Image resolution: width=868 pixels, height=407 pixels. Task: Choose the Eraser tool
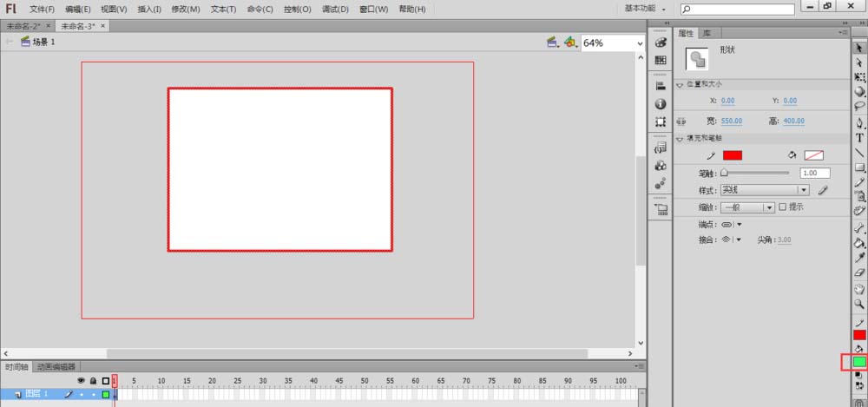pyautogui.click(x=859, y=272)
